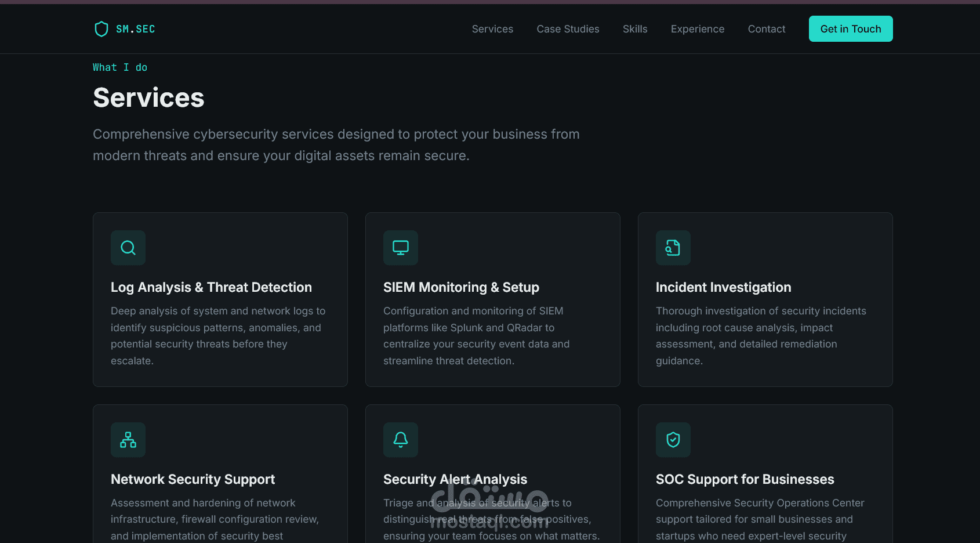Click the shield logo icon in header
This screenshot has height=543, width=980.
click(101, 29)
